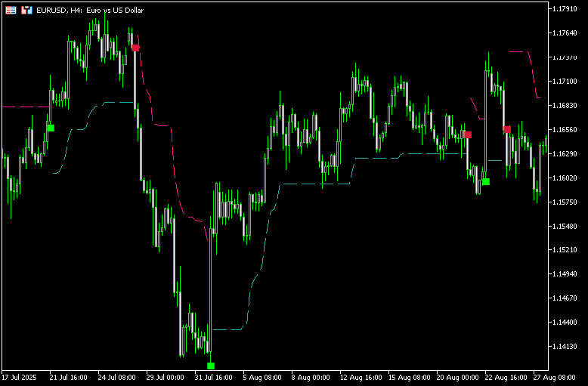Click the 12 Aug 16:00 time label
The image size is (588, 386).
click(x=359, y=376)
